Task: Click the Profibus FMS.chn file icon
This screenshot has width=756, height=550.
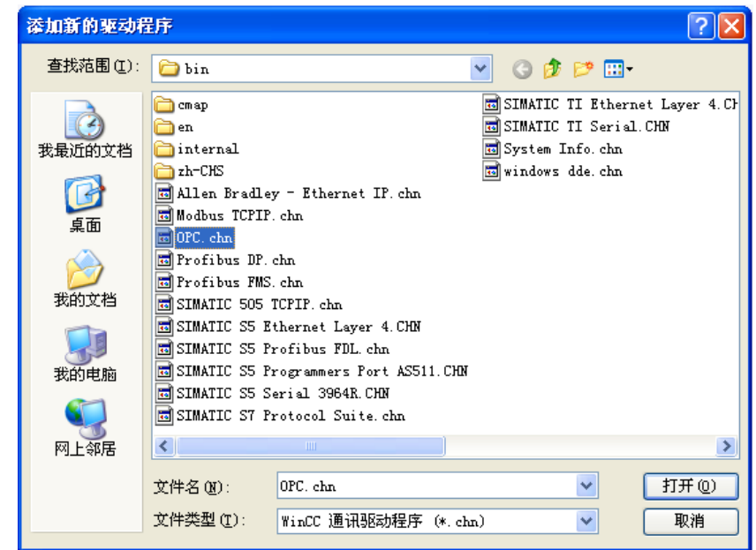Action: pos(164,282)
